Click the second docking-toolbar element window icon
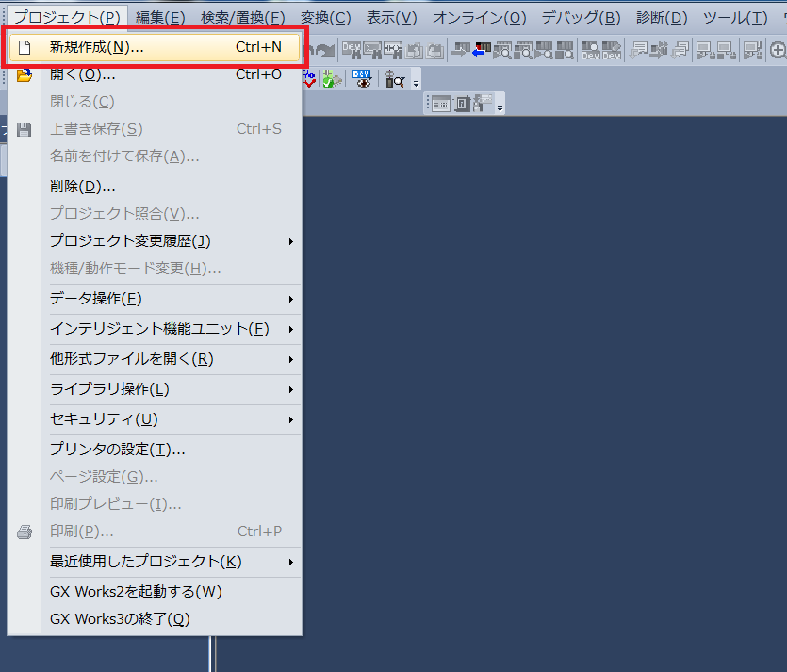The image size is (787, 672). click(462, 104)
